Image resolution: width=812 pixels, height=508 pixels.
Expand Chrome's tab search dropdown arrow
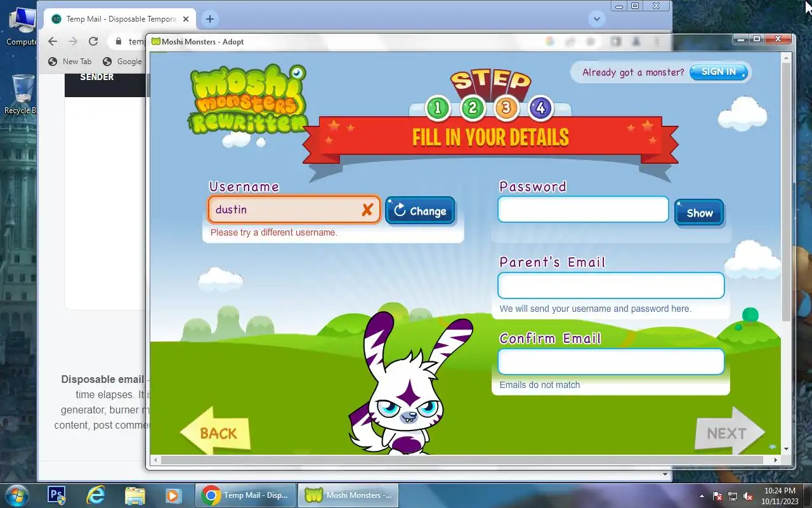pos(596,19)
